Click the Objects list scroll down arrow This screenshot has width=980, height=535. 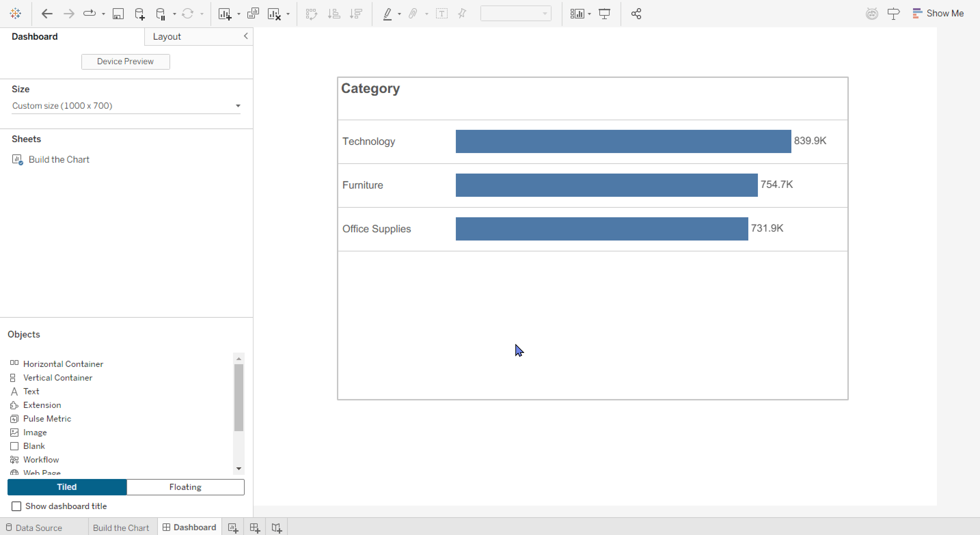(x=239, y=468)
